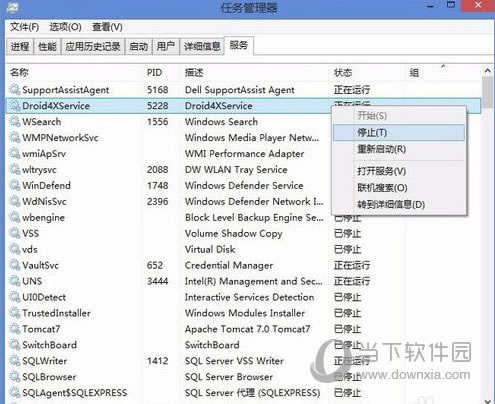This screenshot has width=495, height=404.
Task: Click the gear icon beside WdNisSvc
Action: (14, 201)
